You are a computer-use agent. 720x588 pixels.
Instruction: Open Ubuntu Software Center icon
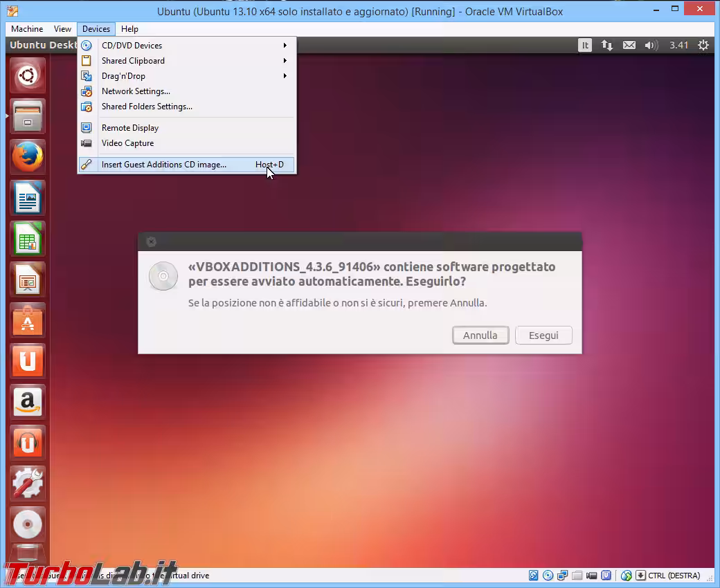28,321
